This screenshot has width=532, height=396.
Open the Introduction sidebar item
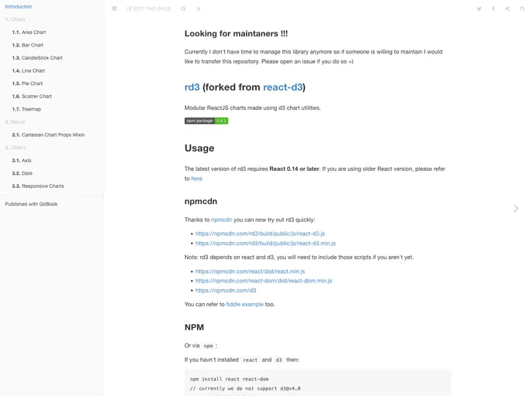[19, 6]
